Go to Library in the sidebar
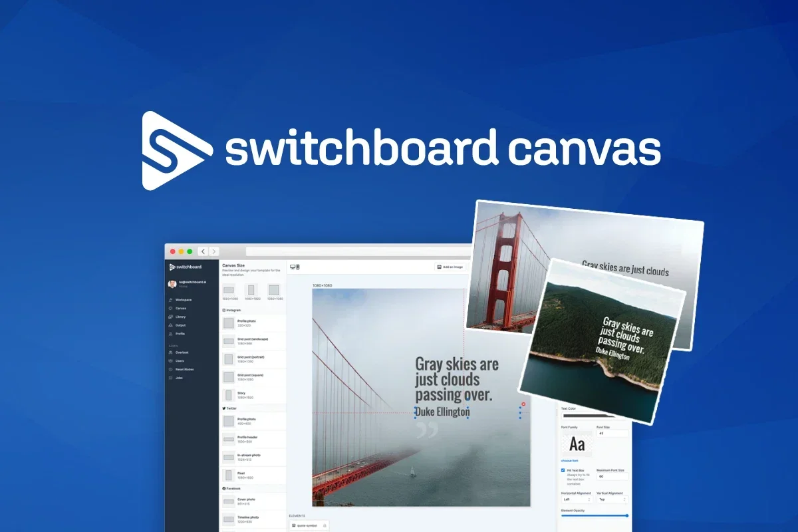 click(x=180, y=317)
